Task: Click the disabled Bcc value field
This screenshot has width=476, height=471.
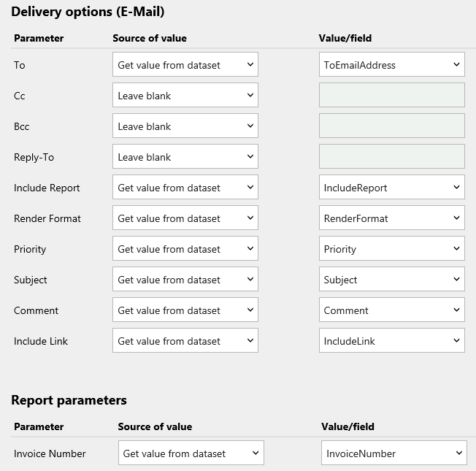Action: [391, 126]
